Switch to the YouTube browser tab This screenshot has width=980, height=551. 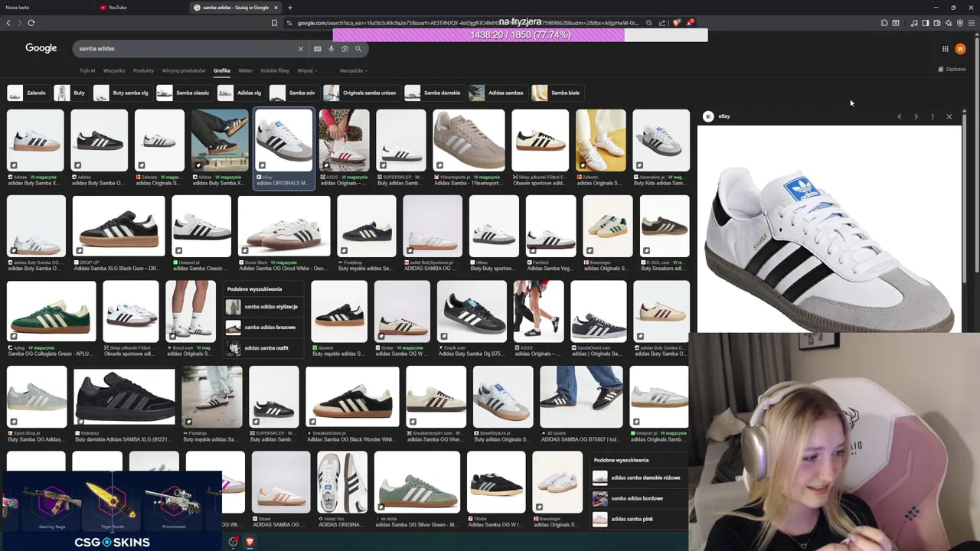click(x=142, y=8)
